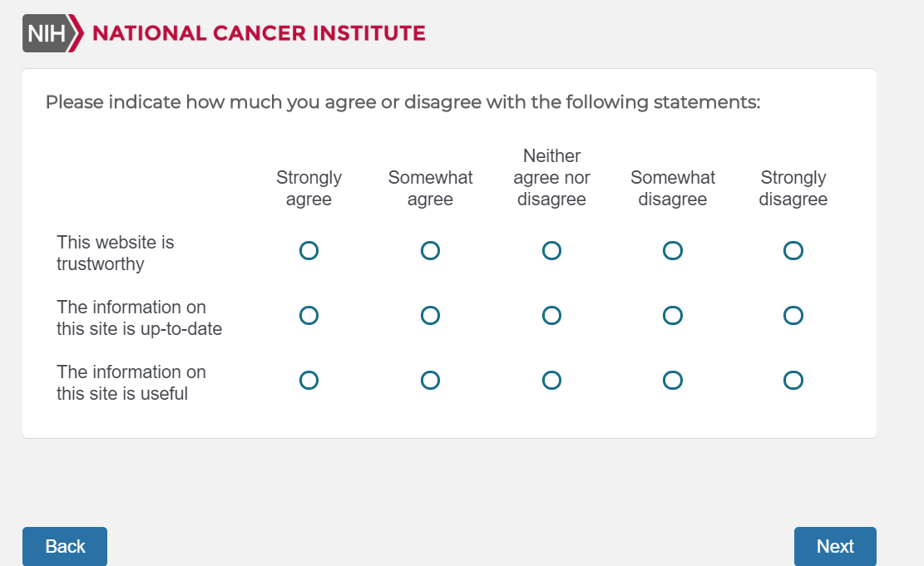Go to the Next survey page
The image size is (924, 566).
(835, 546)
